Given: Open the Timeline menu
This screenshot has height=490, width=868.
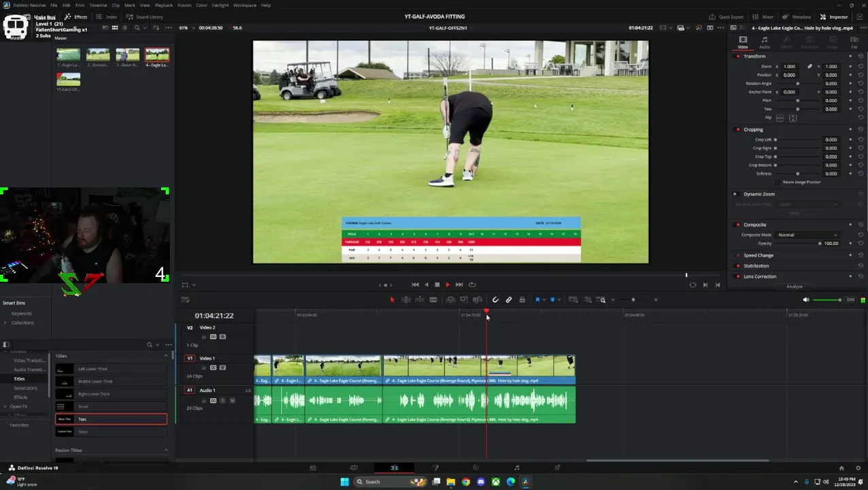Looking at the screenshot, I should click(98, 5).
